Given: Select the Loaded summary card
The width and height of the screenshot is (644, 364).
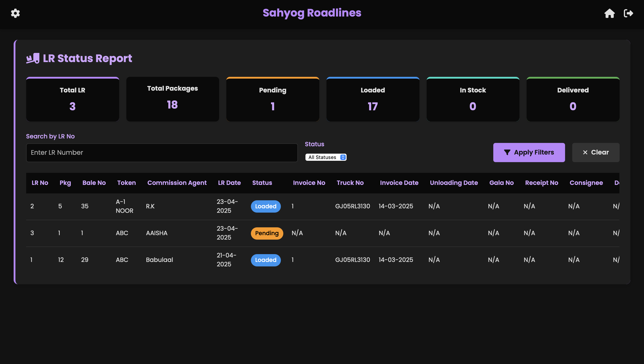Looking at the screenshot, I should 373,99.
